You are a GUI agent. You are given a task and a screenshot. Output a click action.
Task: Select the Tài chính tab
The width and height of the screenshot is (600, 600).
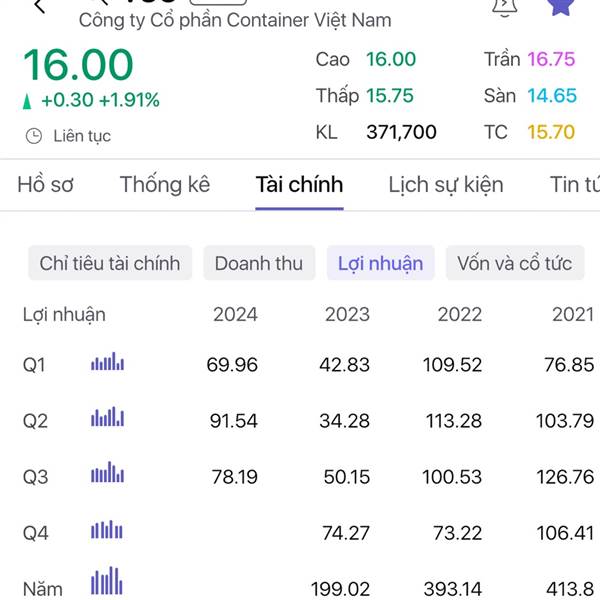(299, 185)
